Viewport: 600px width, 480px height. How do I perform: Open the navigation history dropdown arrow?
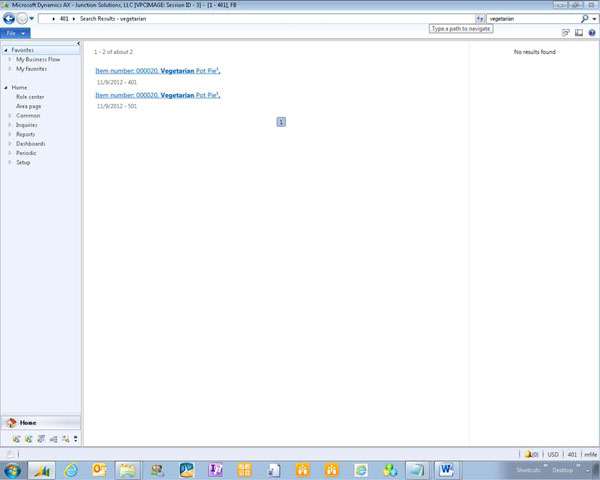click(x=31, y=18)
